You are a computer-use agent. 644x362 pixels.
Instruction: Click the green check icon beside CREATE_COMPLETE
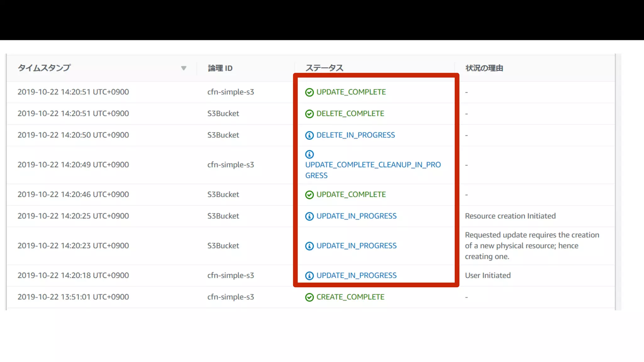[x=309, y=297]
